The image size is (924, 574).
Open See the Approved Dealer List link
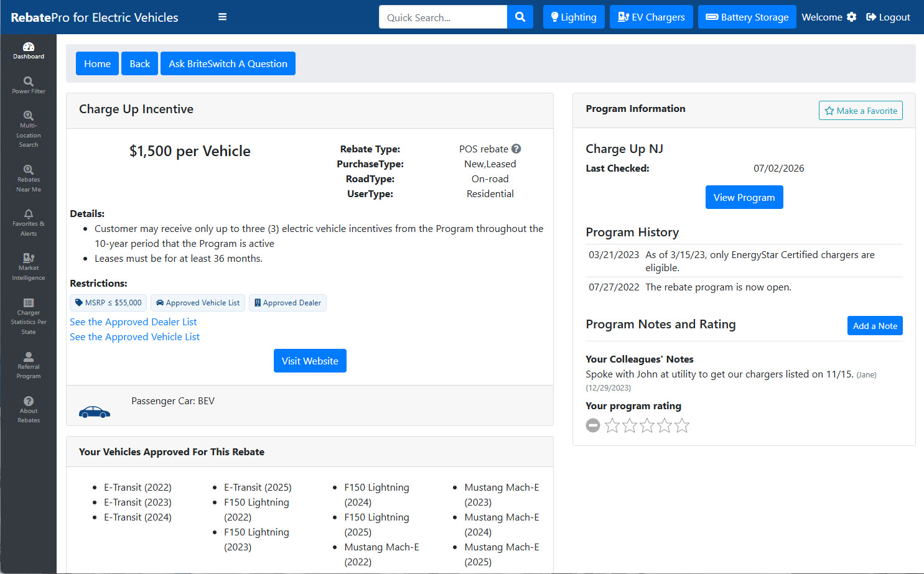133,322
